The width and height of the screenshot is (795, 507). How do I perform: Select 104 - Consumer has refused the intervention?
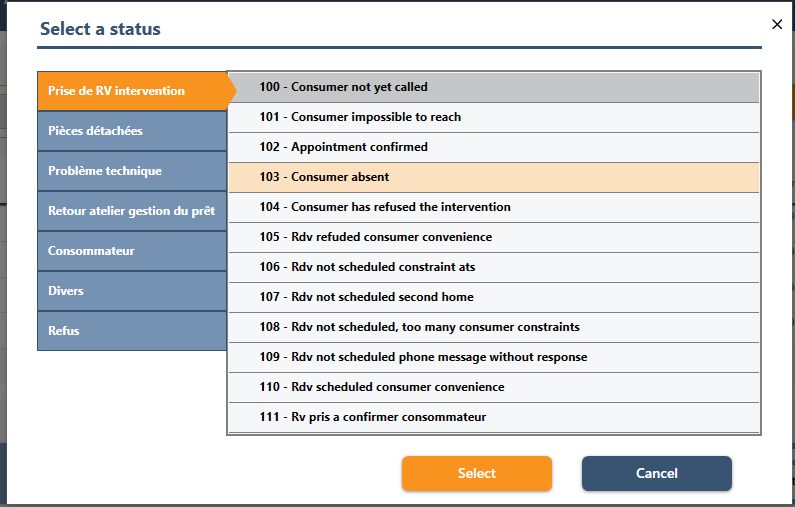(x=493, y=207)
